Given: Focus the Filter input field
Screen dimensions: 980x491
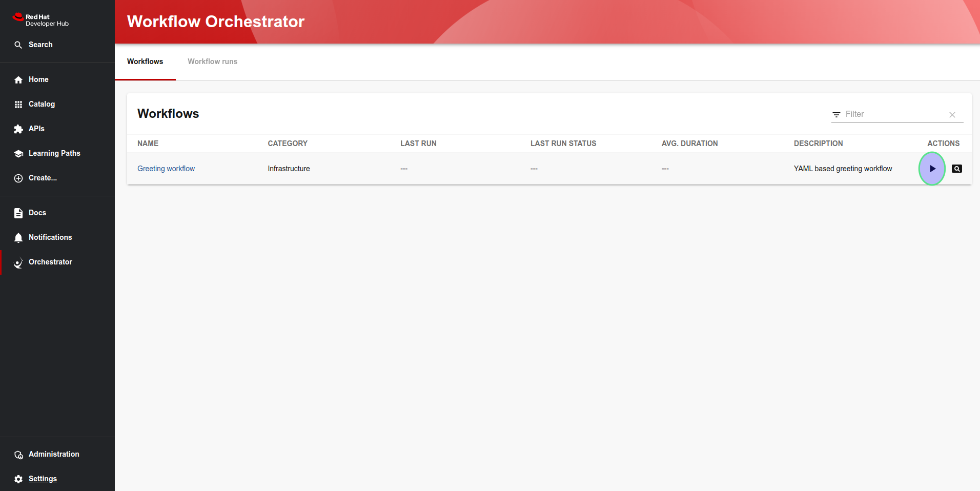Looking at the screenshot, I should [894, 114].
